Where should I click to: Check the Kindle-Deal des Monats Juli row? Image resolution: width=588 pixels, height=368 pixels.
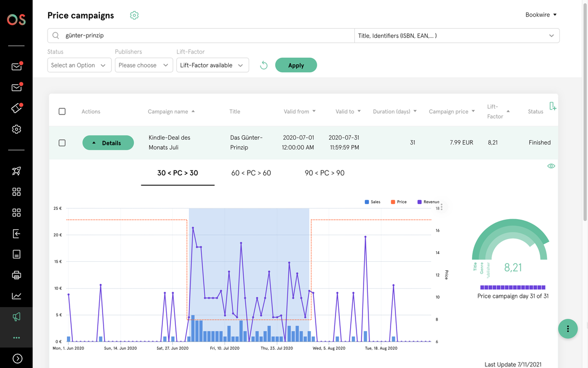pyautogui.click(x=62, y=143)
